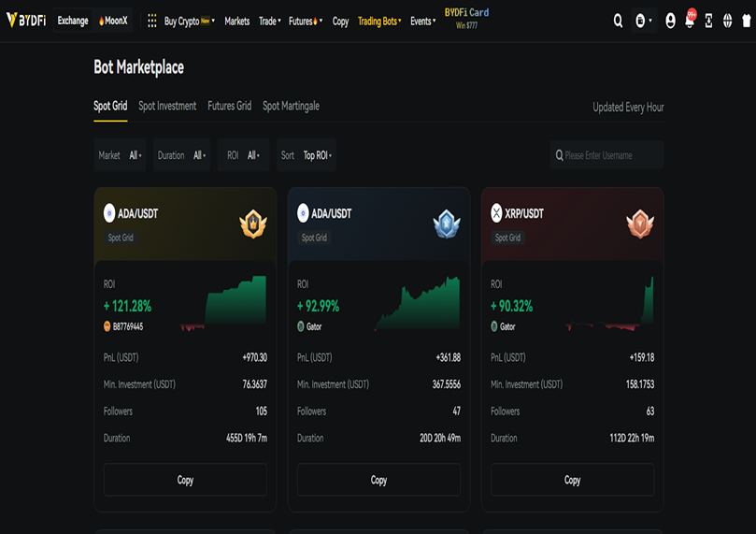Click the shirt-shaped theme icon
The width and height of the screenshot is (756, 534).
click(746, 21)
